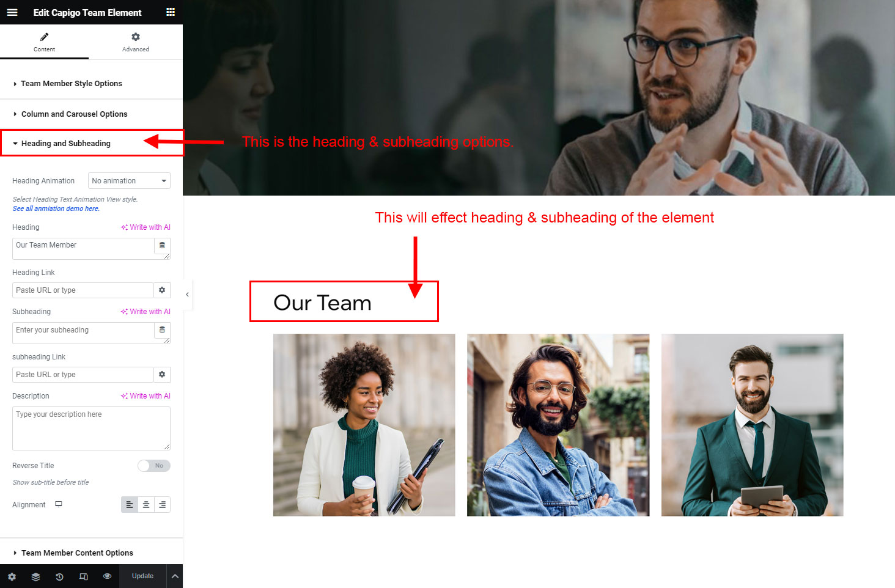Click the Subheading text input field
895x588 pixels.
[83, 333]
